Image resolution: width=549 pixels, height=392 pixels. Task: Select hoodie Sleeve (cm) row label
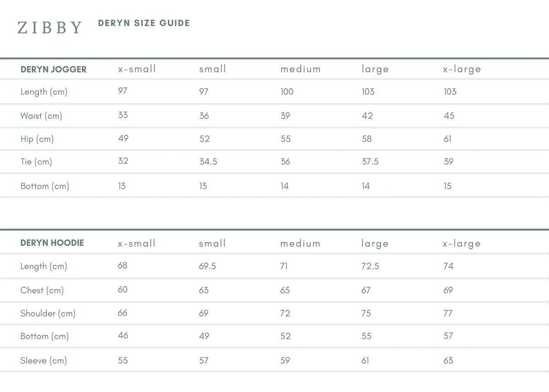tap(43, 360)
